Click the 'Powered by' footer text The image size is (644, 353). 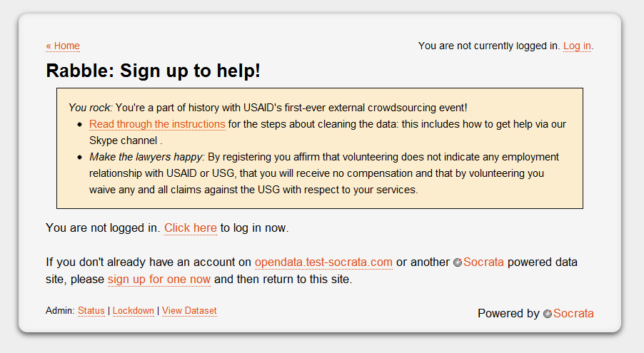508,314
